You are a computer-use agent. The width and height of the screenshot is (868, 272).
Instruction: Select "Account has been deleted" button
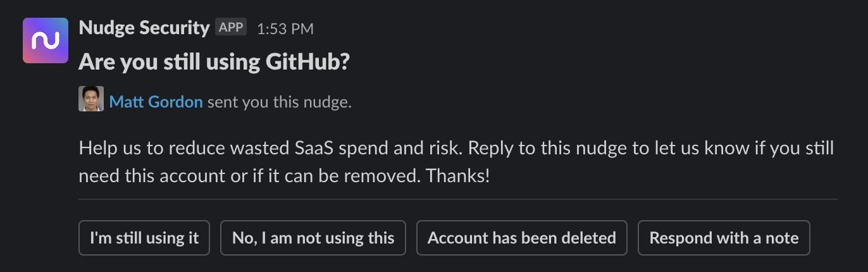pyautogui.click(x=522, y=238)
